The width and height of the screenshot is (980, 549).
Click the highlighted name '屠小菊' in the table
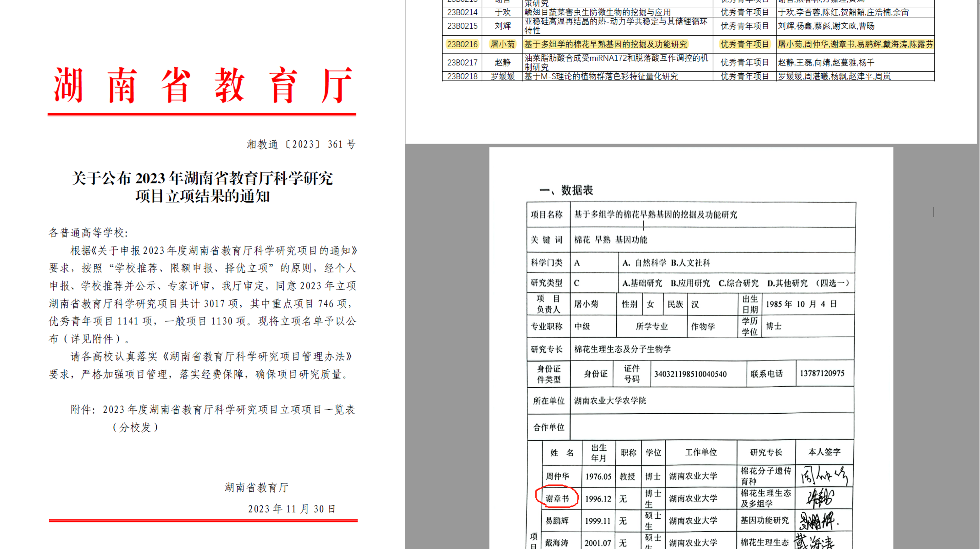tap(503, 44)
